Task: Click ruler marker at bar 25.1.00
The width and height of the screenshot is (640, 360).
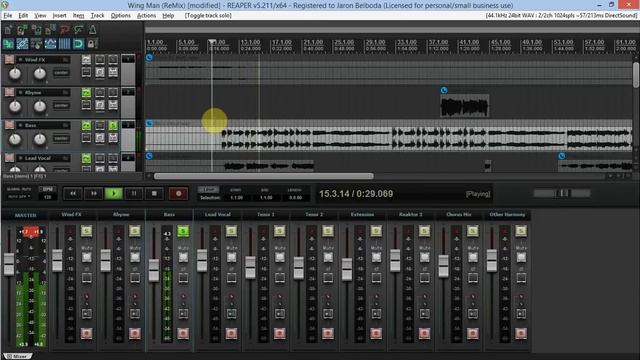Action: [x=344, y=42]
